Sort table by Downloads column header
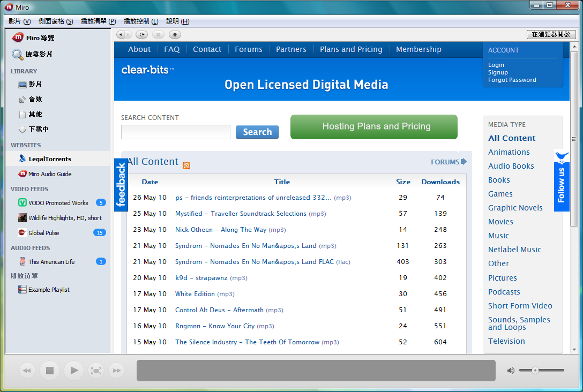The height and width of the screenshot is (392, 583). pos(440,182)
